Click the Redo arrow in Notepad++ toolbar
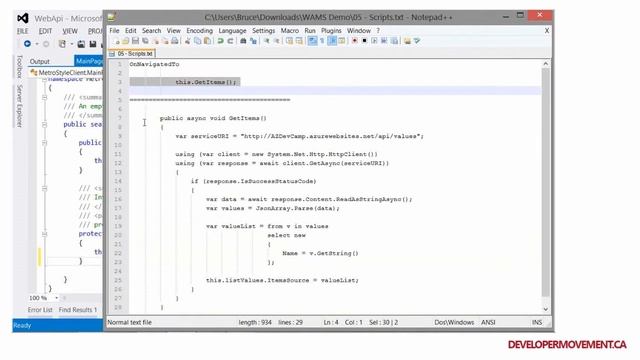Viewport: 640px width, 360px height. pos(230,41)
